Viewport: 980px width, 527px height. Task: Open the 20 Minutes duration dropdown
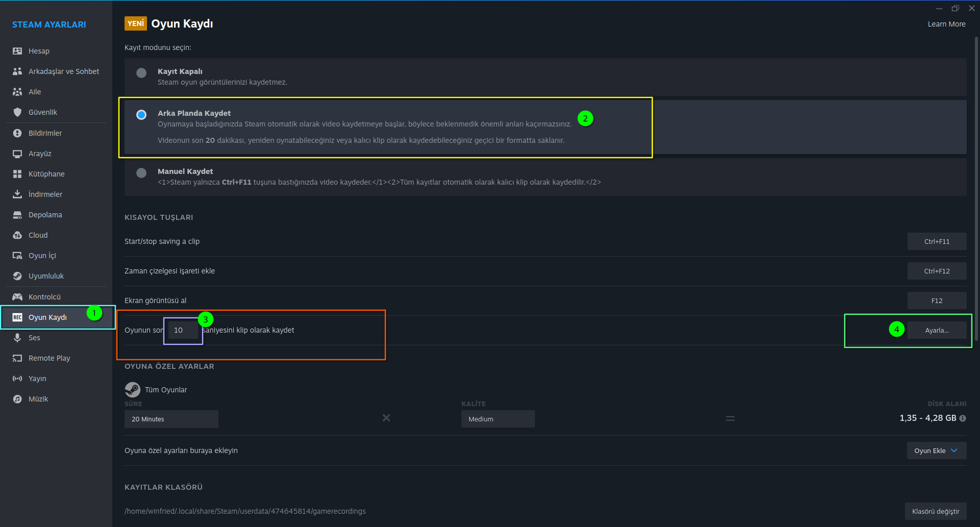pyautogui.click(x=171, y=419)
